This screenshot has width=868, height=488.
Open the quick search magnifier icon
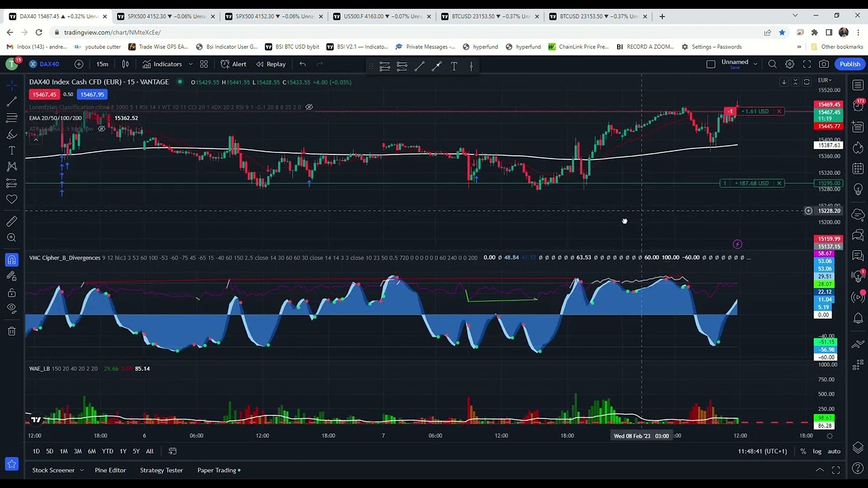(772, 64)
